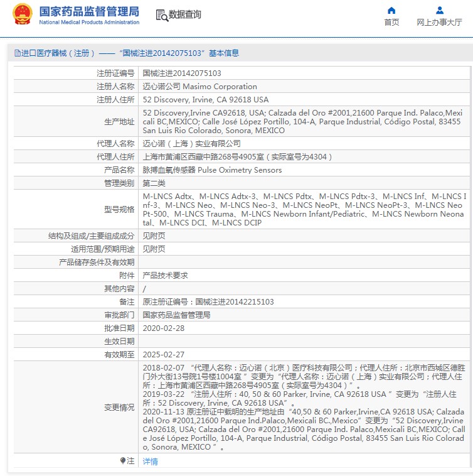Select the M-LNCS model list text
Image resolution: width=473 pixels, height=476 pixels.
(304, 210)
